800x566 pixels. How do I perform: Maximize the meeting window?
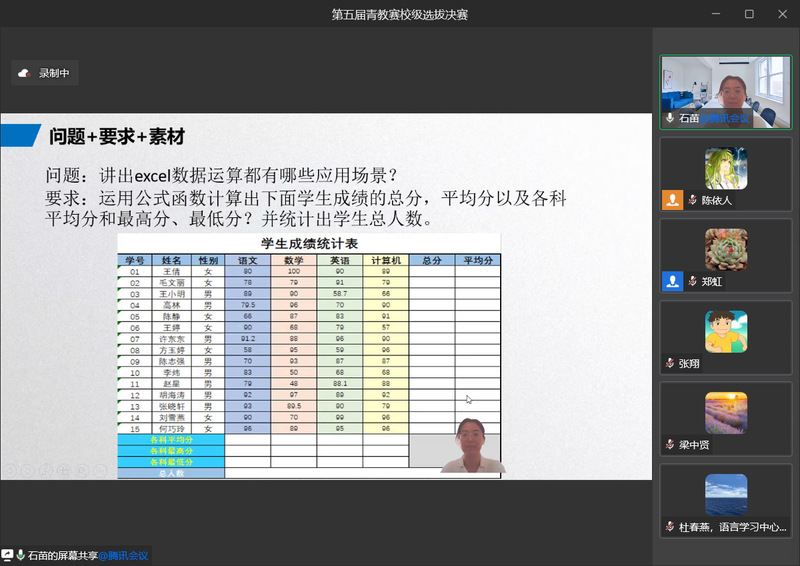click(749, 14)
